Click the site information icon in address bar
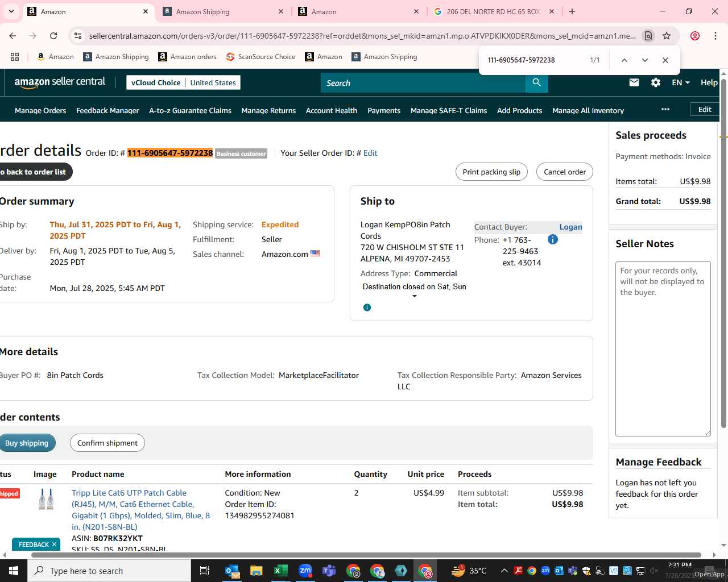Image resolution: width=728 pixels, height=582 pixels. [78, 36]
